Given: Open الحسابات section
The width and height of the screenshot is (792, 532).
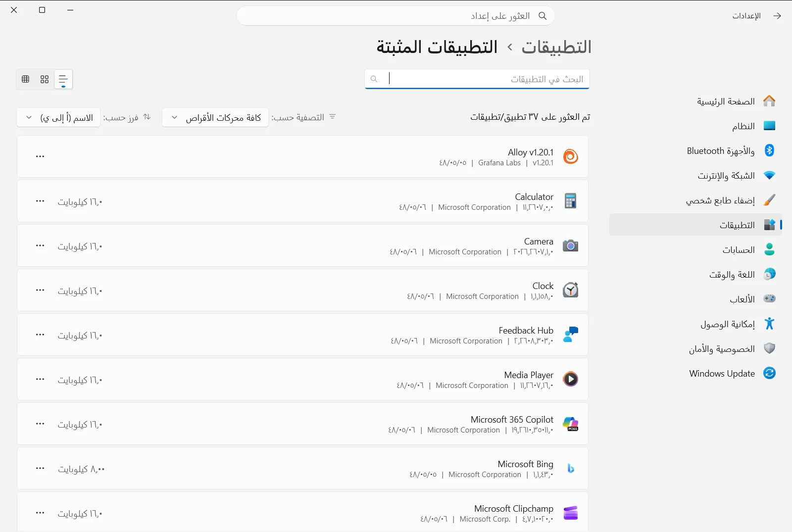Looking at the screenshot, I should point(695,250).
